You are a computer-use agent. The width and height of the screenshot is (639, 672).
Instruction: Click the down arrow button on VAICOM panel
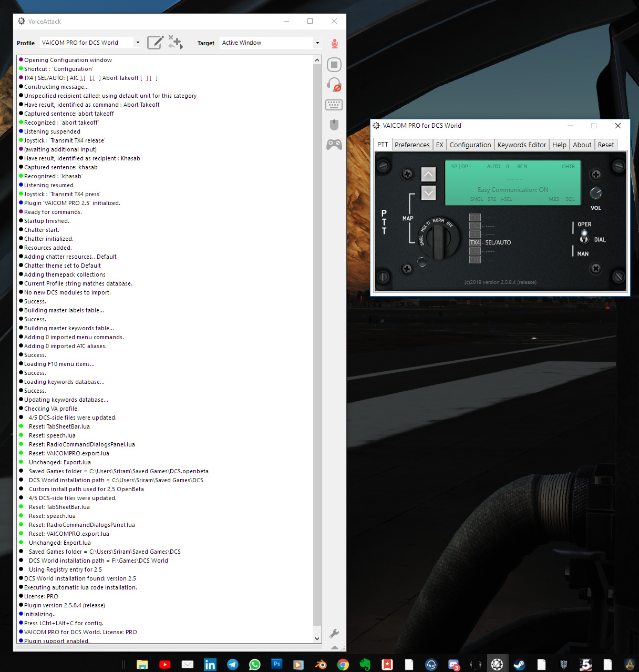[428, 193]
